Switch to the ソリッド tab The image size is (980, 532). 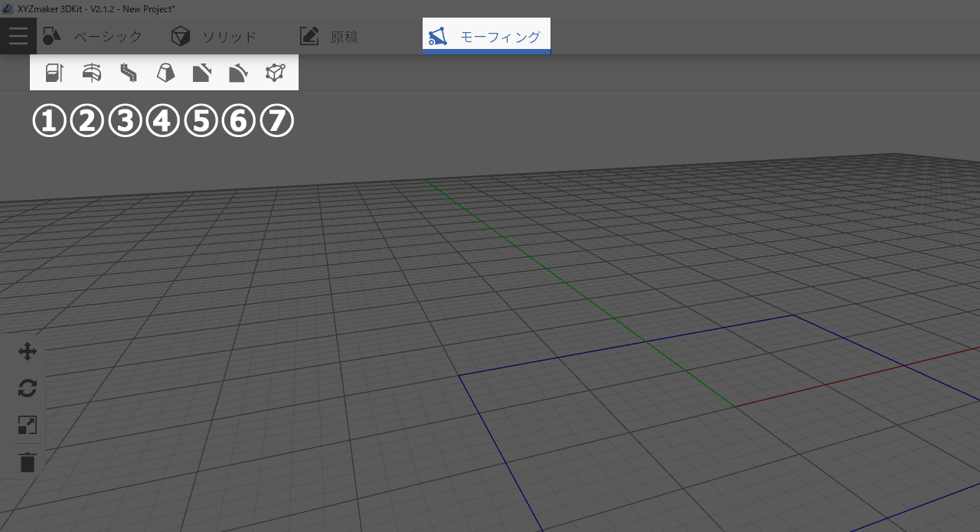click(x=214, y=36)
